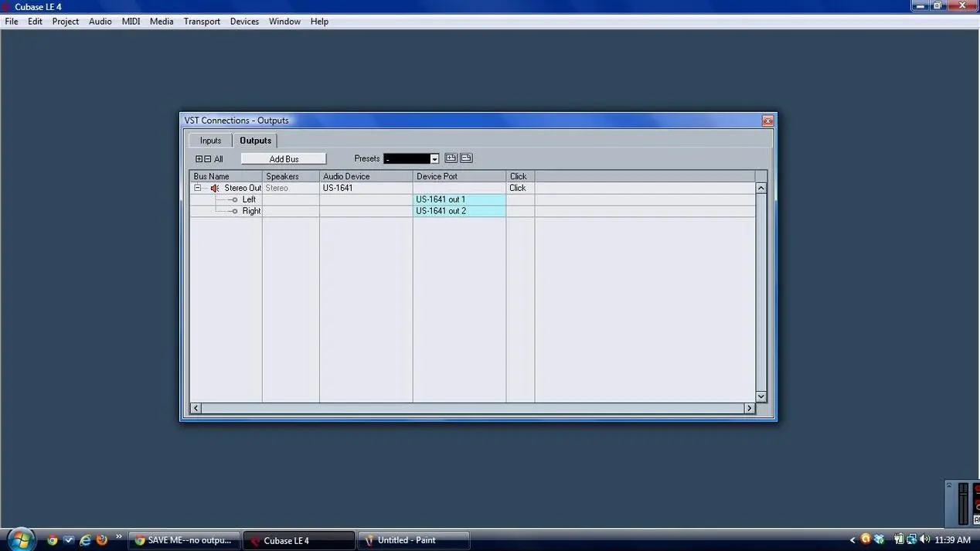
Task: Expand all buses with the plus icon
Action: tap(199, 159)
